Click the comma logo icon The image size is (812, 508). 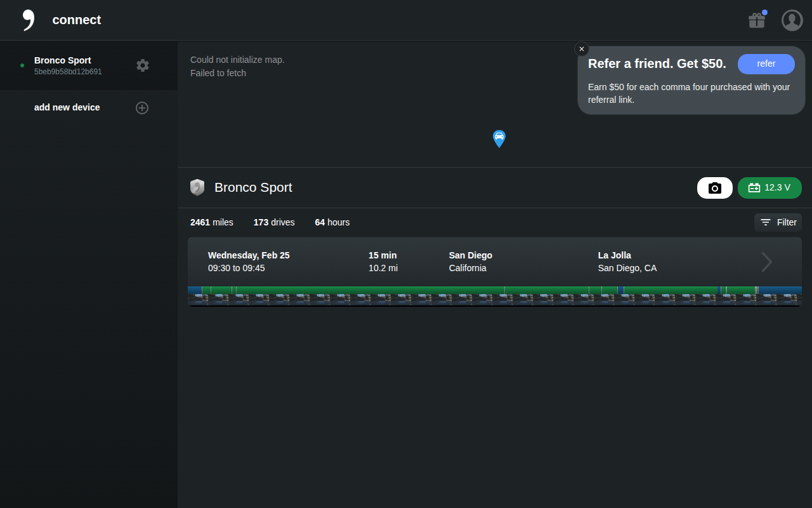tap(29, 20)
